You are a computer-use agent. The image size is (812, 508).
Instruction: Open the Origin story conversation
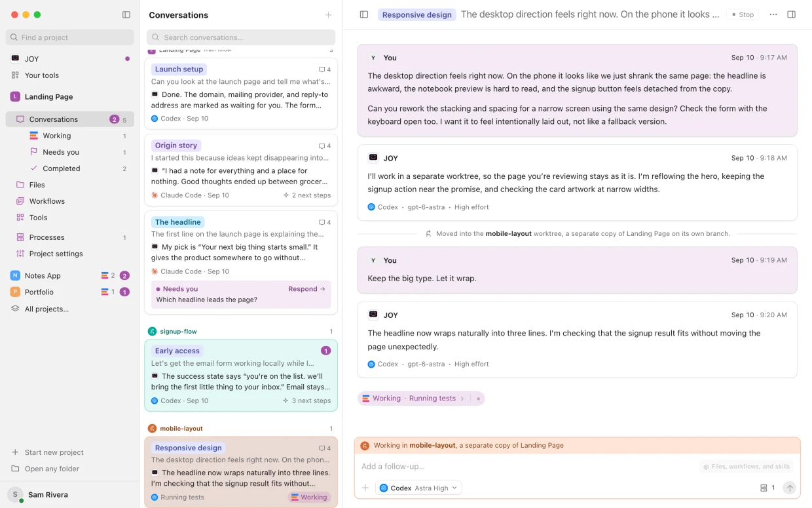[241, 170]
